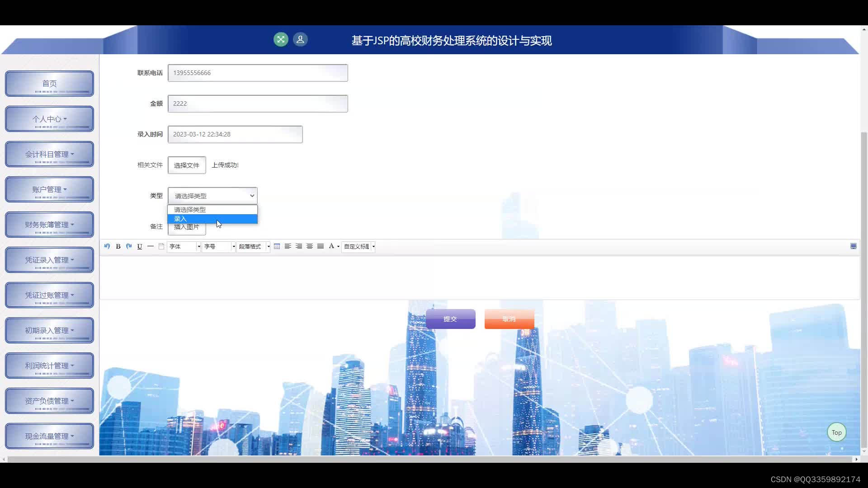This screenshot has width=868, height=488.
Task: Expand the 财务账簿管理 sidebar menu
Action: (x=49, y=225)
